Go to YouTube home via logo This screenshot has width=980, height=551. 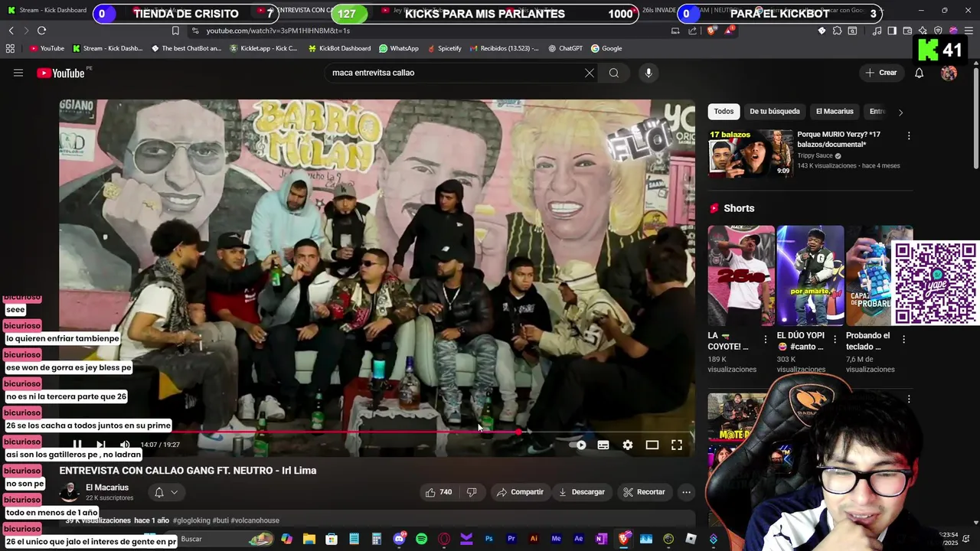[60, 73]
